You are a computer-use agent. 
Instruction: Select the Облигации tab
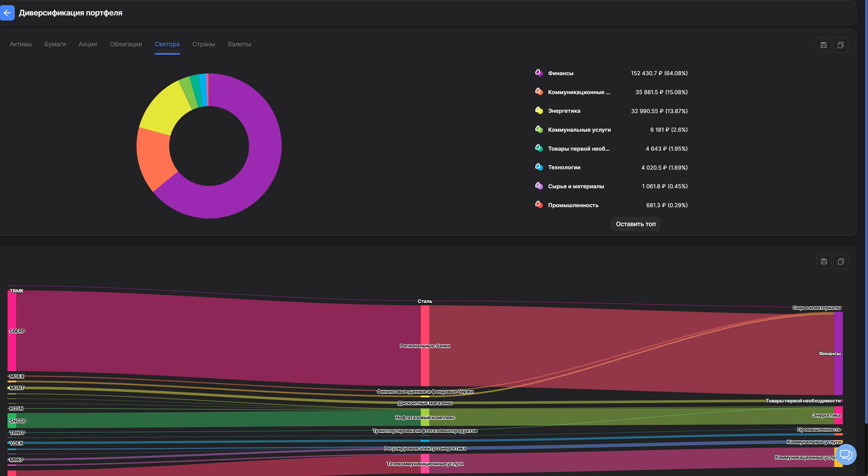[126, 44]
